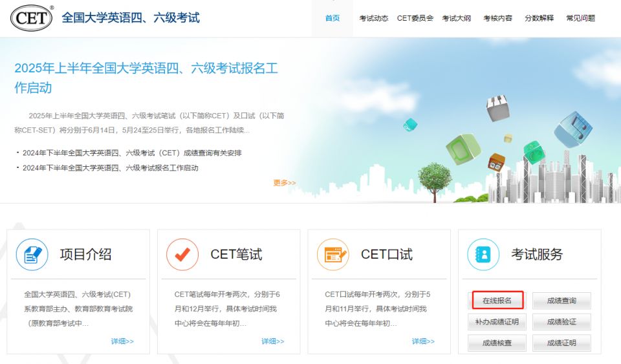The width and height of the screenshot is (621, 364).
Task: Open the 成绩验证 service button
Action: 561,321
